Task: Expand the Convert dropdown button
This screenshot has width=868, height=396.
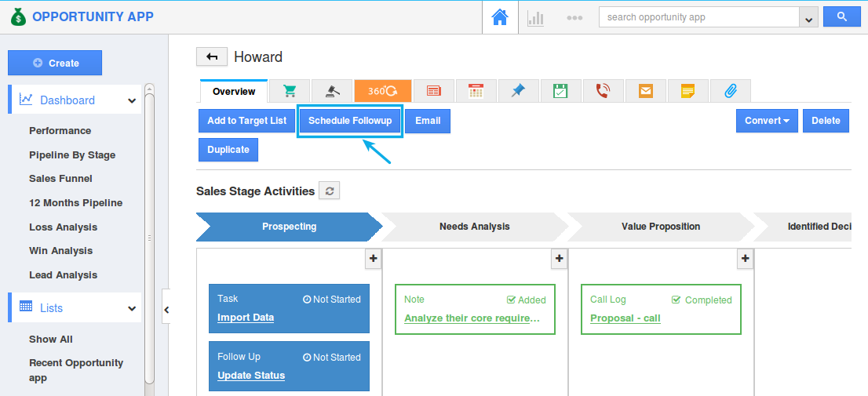Action: point(767,121)
